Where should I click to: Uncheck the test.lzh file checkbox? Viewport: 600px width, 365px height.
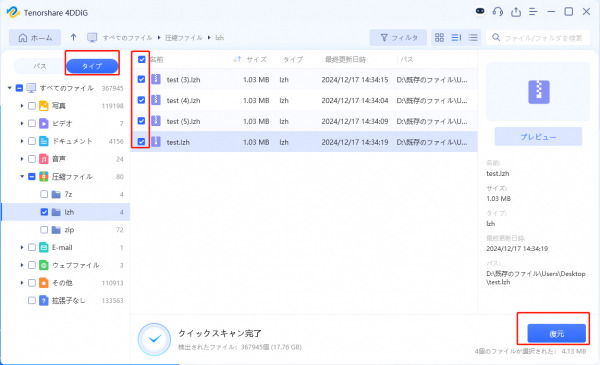coord(141,142)
